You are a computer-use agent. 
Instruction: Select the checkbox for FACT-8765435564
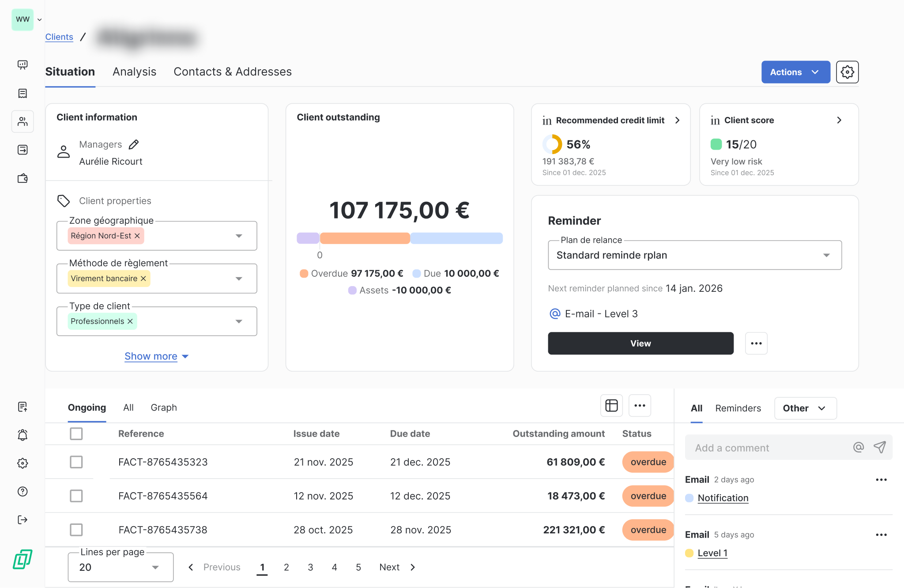pyautogui.click(x=76, y=496)
